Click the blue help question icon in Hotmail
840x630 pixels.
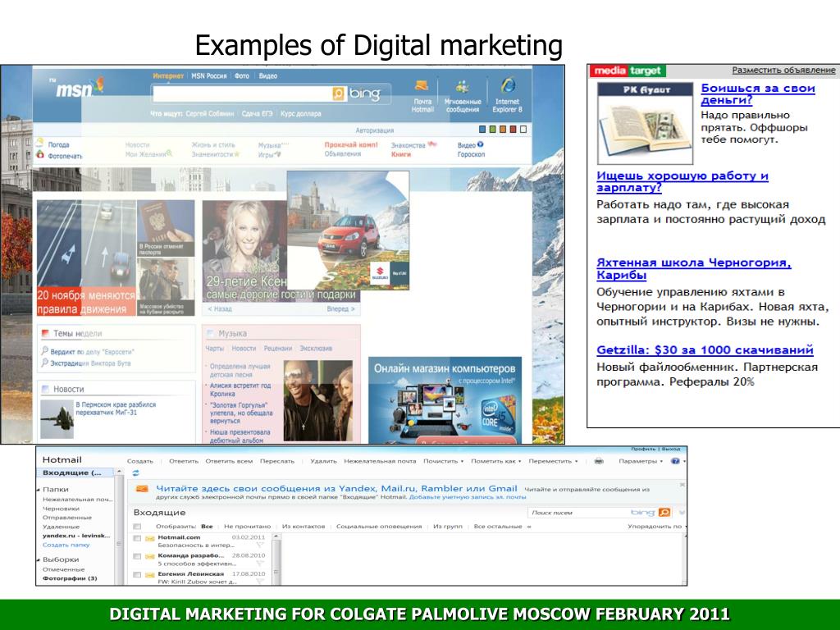pos(676,461)
